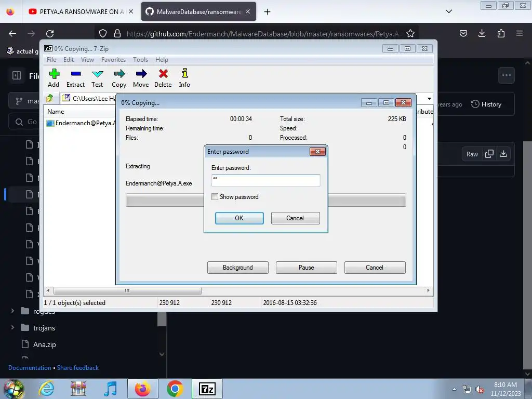Screen dimensions: 532x399
Task: Open Internet Explorer from the taskbar
Action: (46, 389)
